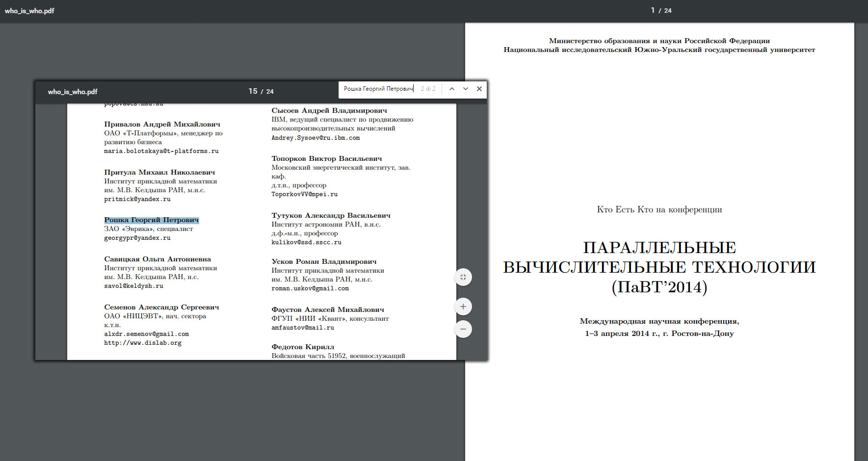This screenshot has width=868, height=461.
Task: Click line Министерство образования и науки Российской Федерации
Action: 659,41
